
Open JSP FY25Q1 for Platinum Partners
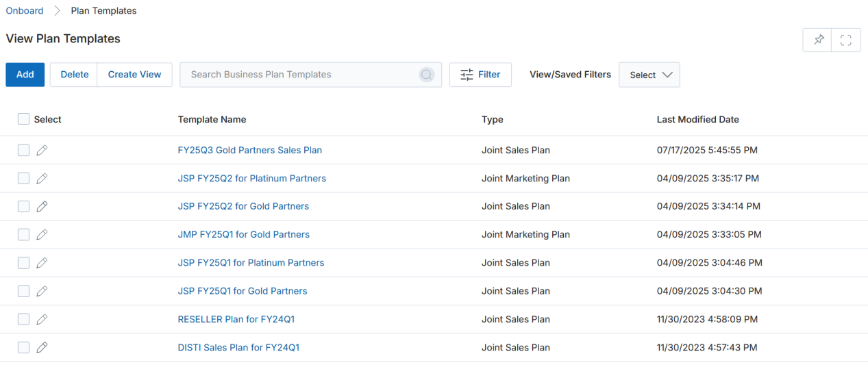pyautogui.click(x=251, y=262)
